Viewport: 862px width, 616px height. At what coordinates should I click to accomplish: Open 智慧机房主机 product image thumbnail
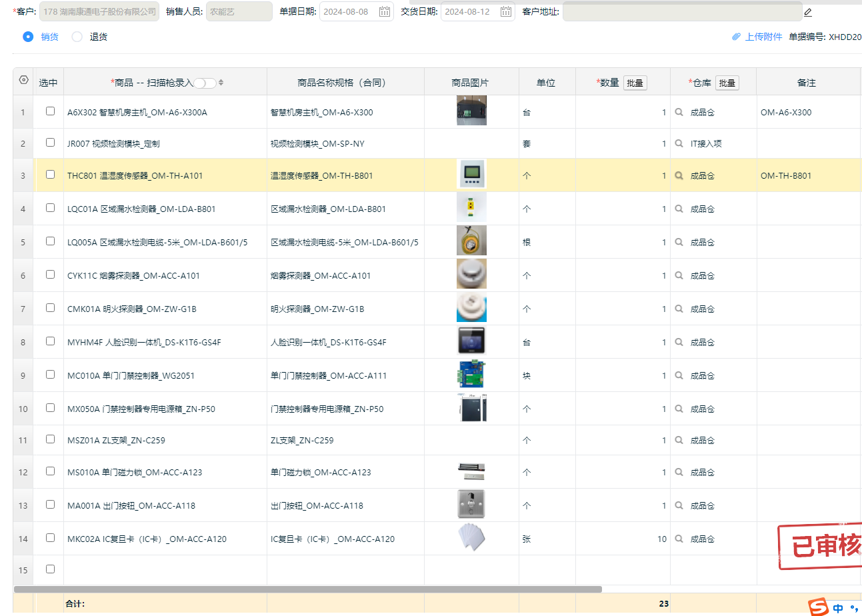coord(471,111)
